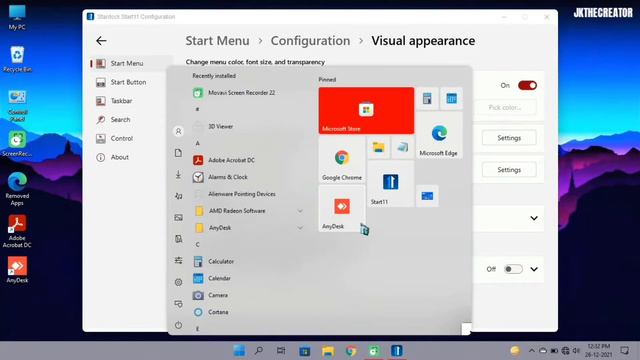Click the Start11 pinned tile

[x=390, y=184]
